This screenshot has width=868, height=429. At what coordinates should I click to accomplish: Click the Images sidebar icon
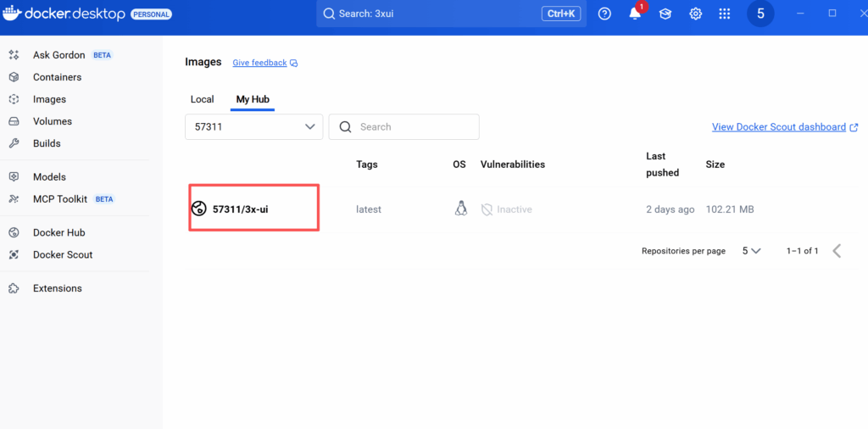[14, 99]
